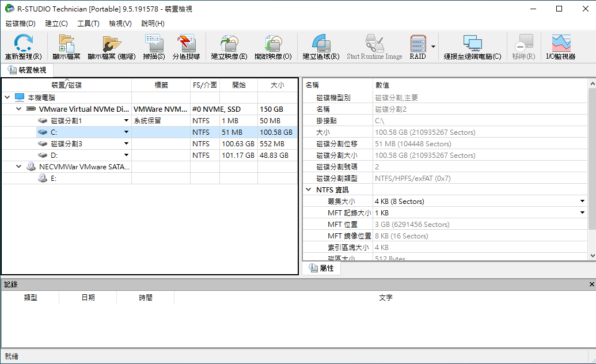Click the 就緒 status bar text
The height and width of the screenshot is (364, 596).
click(x=12, y=357)
